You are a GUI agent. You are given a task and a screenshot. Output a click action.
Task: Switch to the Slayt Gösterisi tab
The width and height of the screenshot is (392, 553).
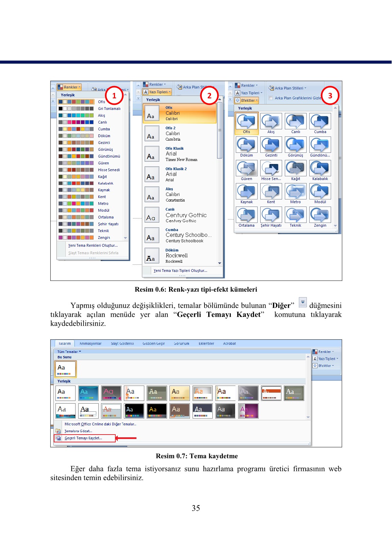pos(122,343)
